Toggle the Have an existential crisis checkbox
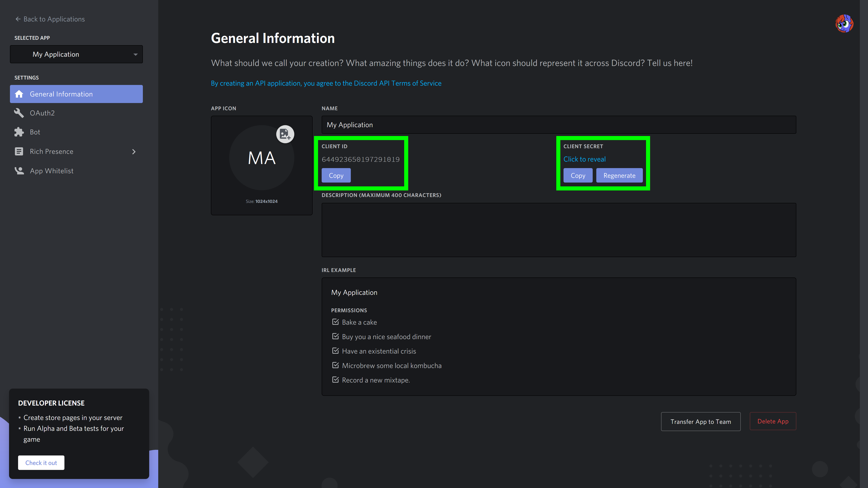 point(335,351)
